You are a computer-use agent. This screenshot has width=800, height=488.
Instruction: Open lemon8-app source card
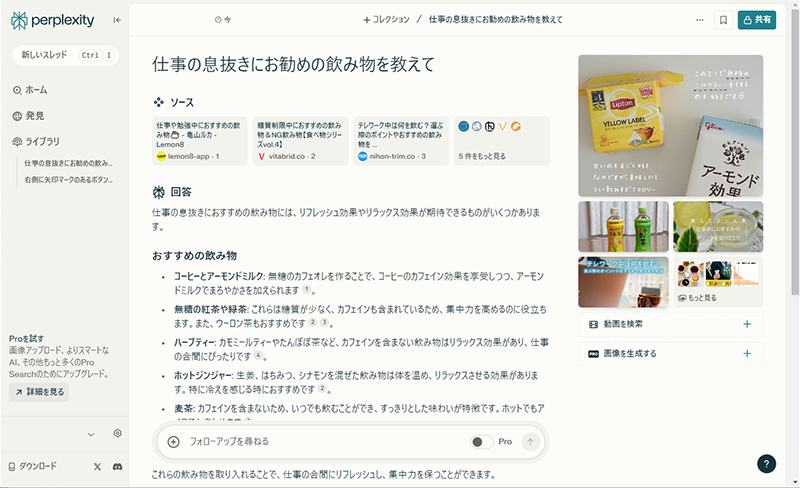[x=199, y=141]
